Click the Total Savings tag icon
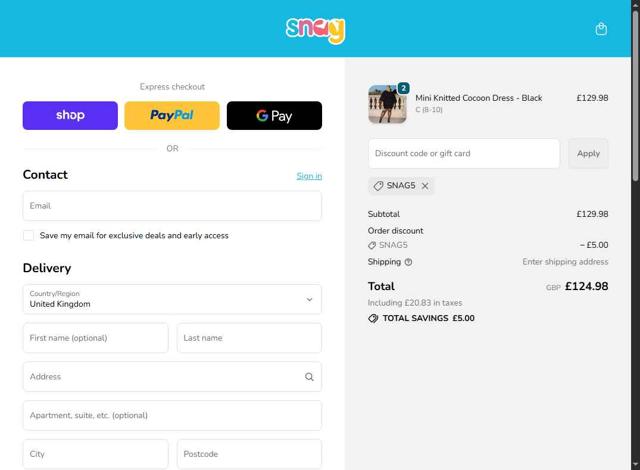This screenshot has height=470, width=640. tap(373, 319)
